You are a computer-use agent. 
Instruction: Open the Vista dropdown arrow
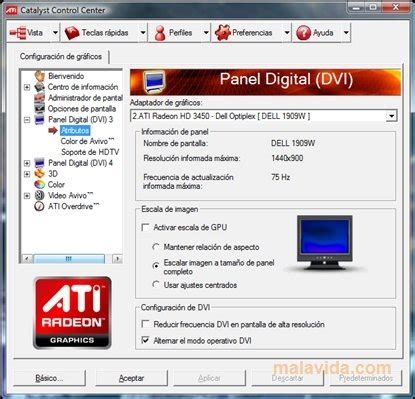click(55, 33)
